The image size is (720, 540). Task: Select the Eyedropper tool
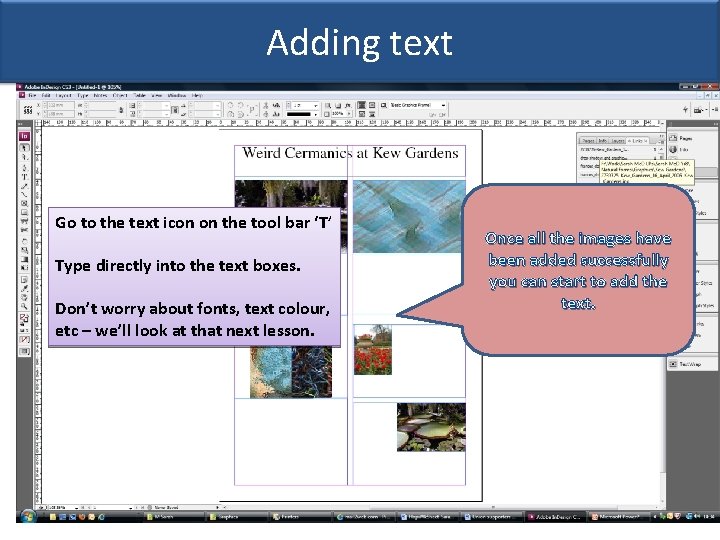click(24, 288)
